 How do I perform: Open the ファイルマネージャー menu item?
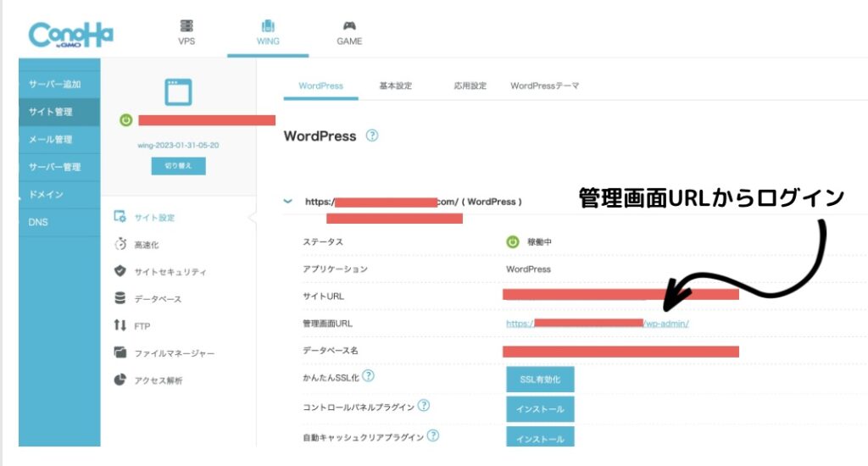pos(175,353)
